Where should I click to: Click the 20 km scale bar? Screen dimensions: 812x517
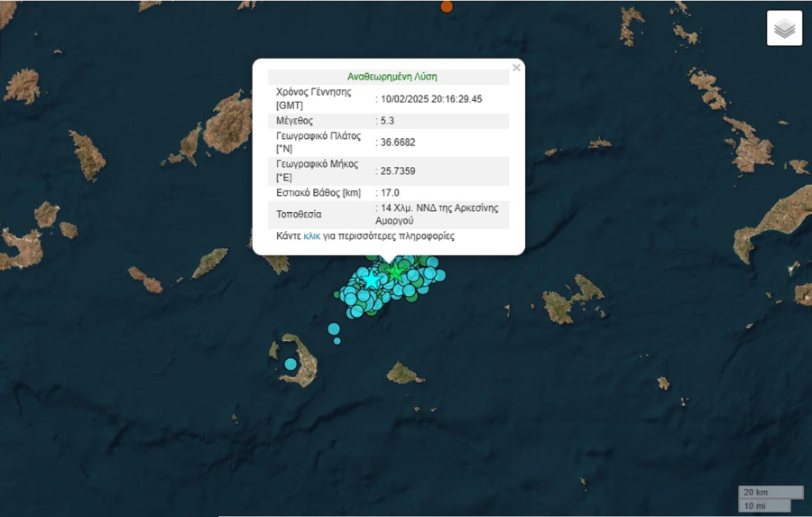pos(770,493)
